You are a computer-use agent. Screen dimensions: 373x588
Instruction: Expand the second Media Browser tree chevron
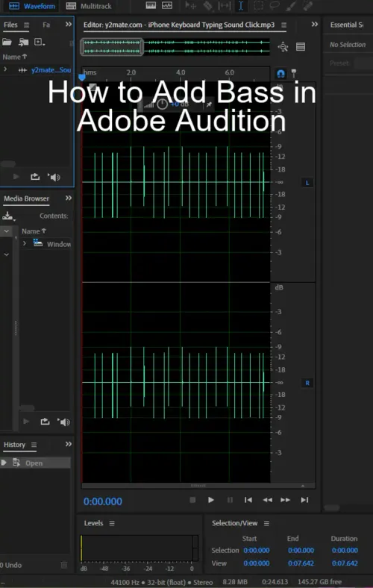[x=7, y=254]
